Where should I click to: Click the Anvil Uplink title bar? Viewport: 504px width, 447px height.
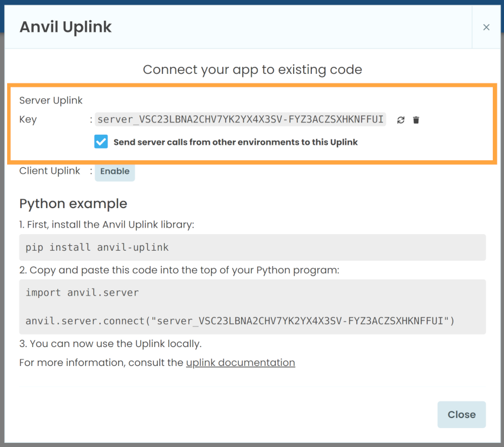[65, 27]
